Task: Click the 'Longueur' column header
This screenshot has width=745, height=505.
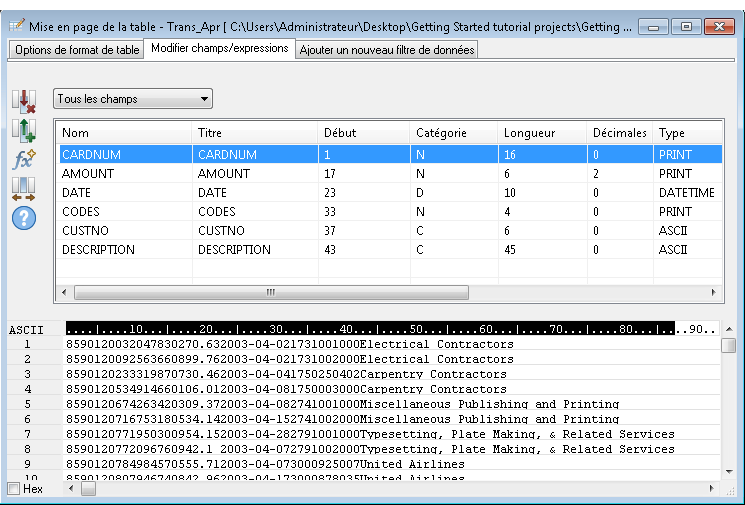Action: point(541,133)
